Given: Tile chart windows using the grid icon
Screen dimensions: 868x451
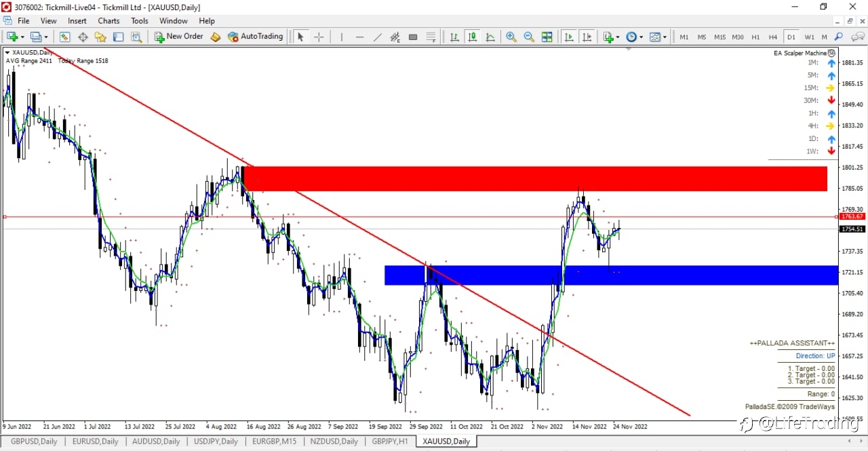Looking at the screenshot, I should tap(547, 37).
